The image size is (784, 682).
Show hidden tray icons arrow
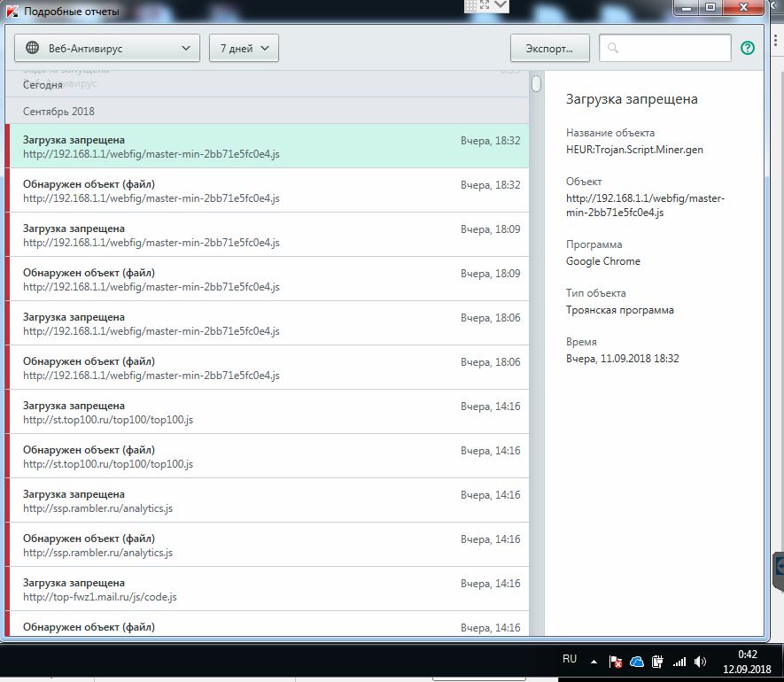[x=594, y=662]
